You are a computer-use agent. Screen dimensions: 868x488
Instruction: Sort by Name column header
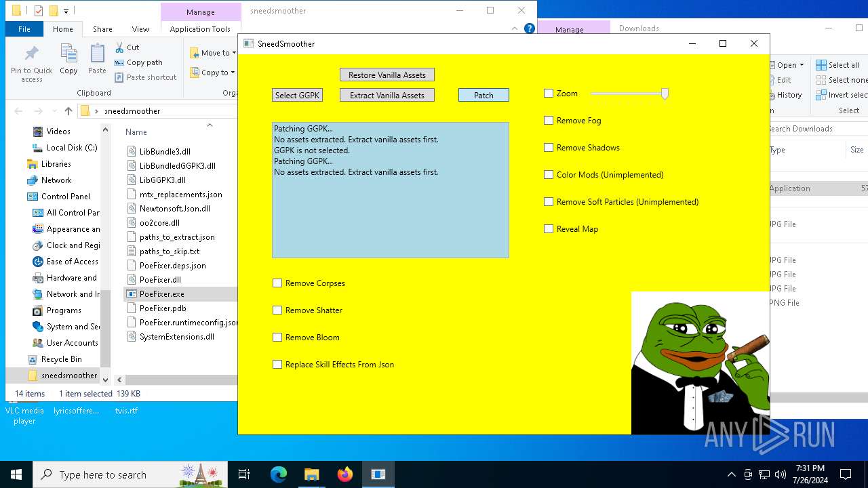[136, 132]
